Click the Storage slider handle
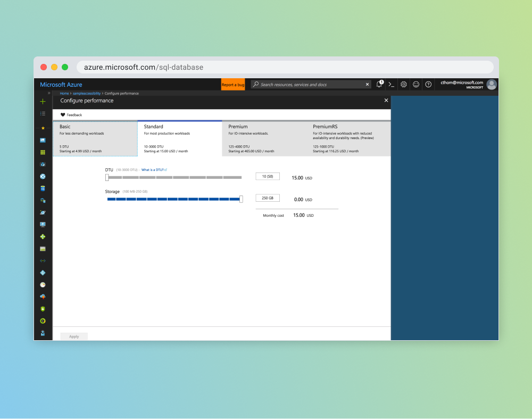The image size is (532, 419). (x=241, y=199)
